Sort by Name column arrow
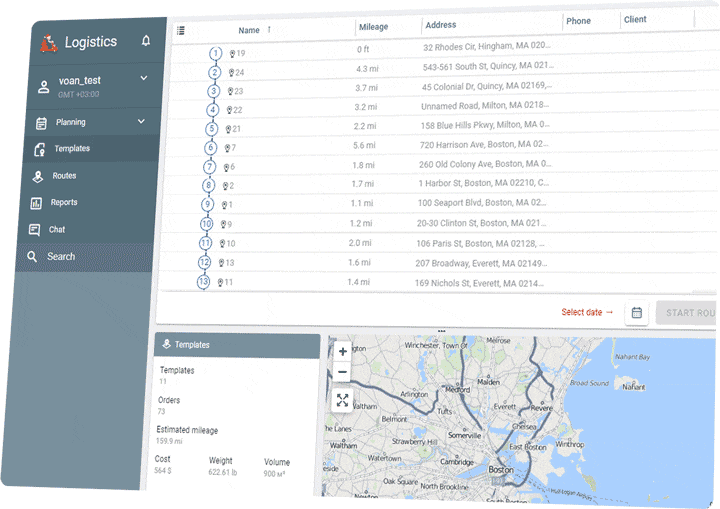The image size is (720, 509). (x=269, y=29)
